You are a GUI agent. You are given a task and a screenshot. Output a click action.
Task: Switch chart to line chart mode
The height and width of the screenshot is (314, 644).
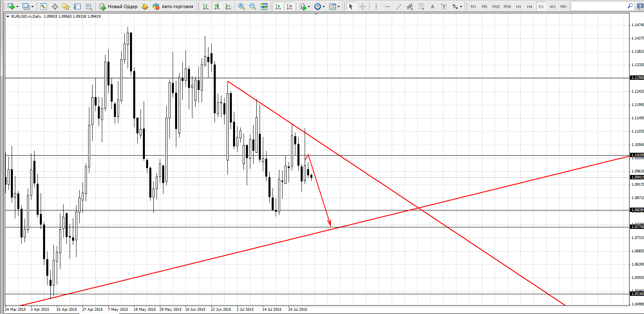coord(228,6)
